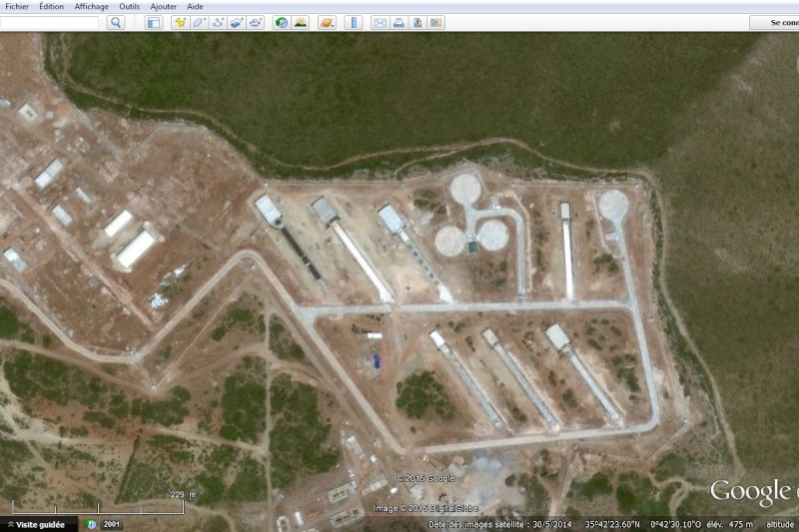Click Se connecter sign-in button
Image resolution: width=799 pixels, height=532 pixels.
(775, 22)
